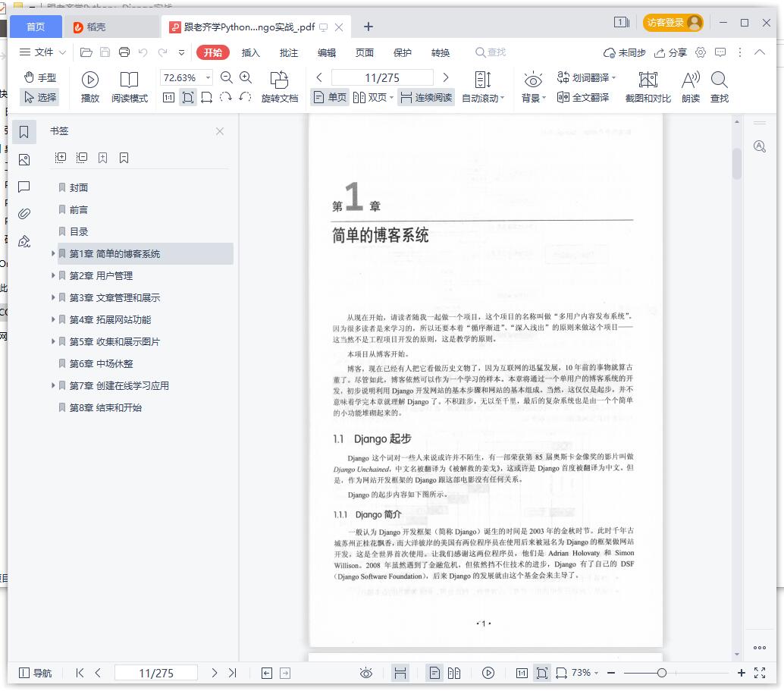Image resolution: width=784 pixels, height=691 pixels.
Task: Go to previous page in the top toolbar
Action: coord(319,77)
